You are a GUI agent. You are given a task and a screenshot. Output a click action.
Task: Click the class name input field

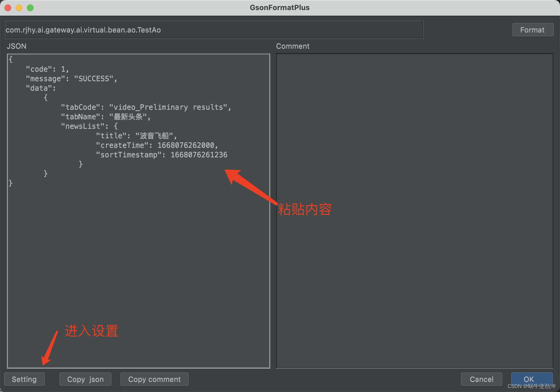pos(214,30)
